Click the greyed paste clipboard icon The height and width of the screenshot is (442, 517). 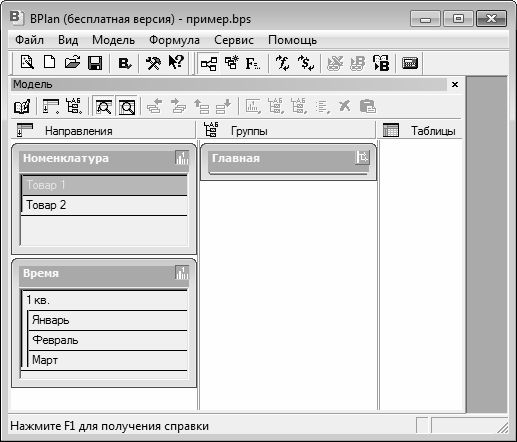click(x=368, y=107)
